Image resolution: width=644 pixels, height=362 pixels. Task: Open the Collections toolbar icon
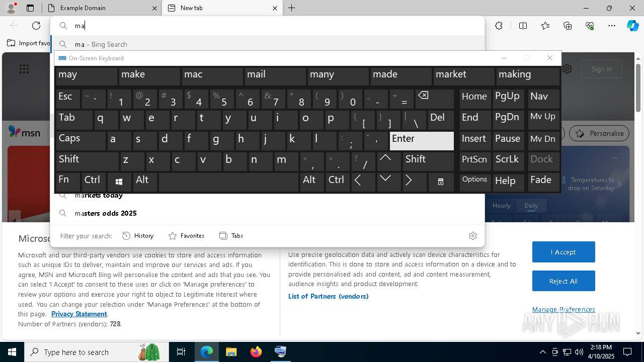[568, 26]
